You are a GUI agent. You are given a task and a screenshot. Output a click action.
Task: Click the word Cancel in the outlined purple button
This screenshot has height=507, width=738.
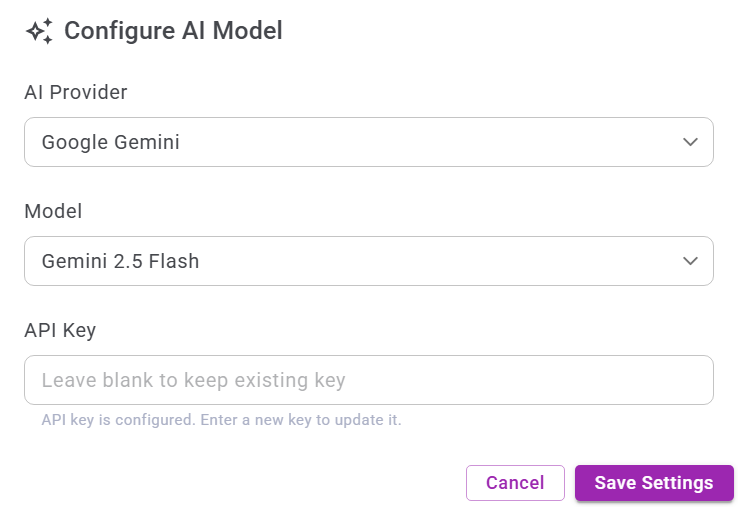(515, 483)
